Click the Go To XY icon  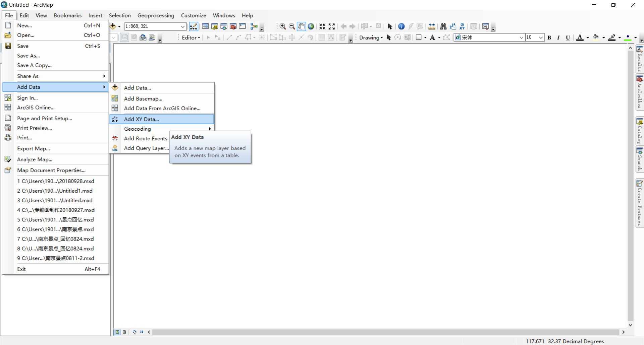click(x=462, y=26)
